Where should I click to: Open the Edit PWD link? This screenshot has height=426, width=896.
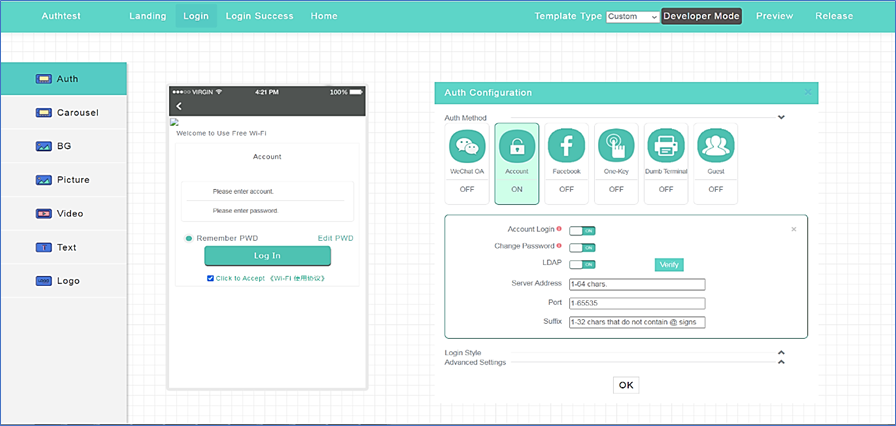tap(335, 238)
